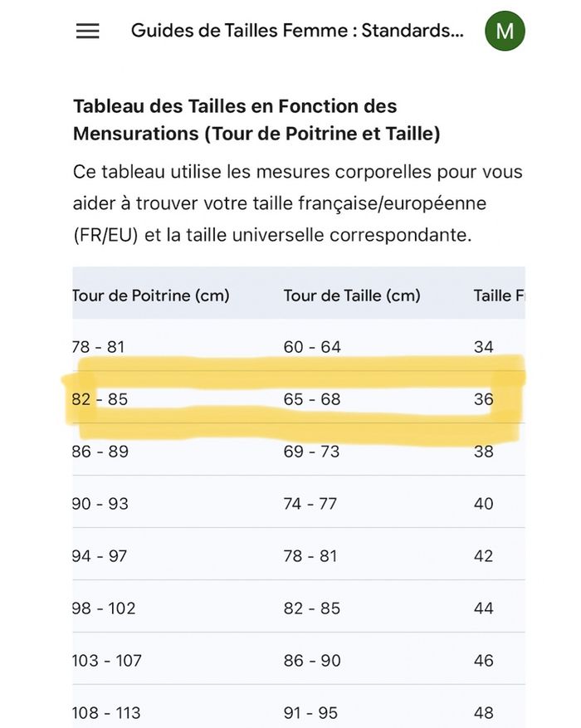
Task: Click the 86 - 89 chest measurement cell
Action: (x=100, y=452)
